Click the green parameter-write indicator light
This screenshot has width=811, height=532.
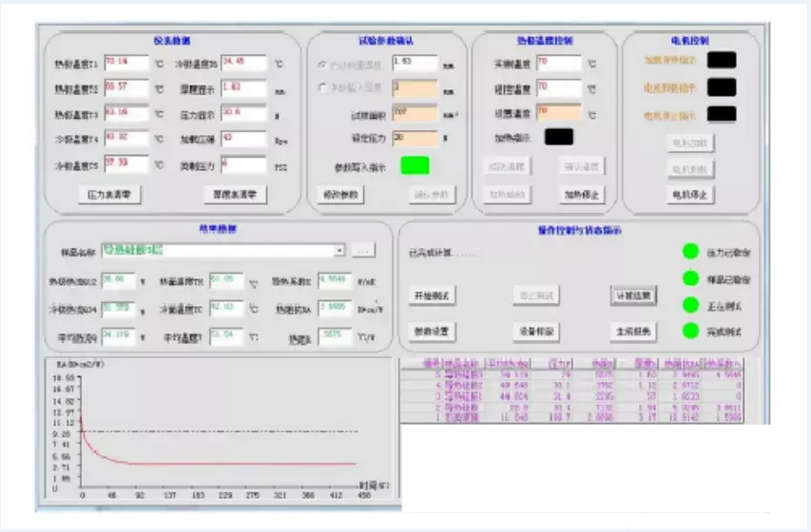tap(414, 165)
